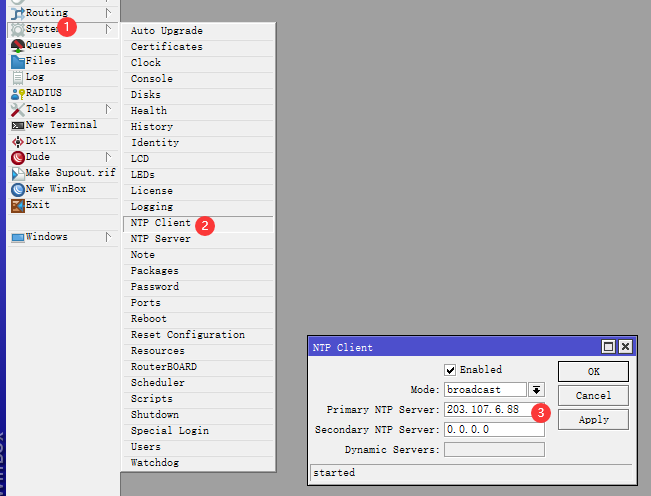Click the Dot1X icon
651x496 pixels.
point(18,142)
